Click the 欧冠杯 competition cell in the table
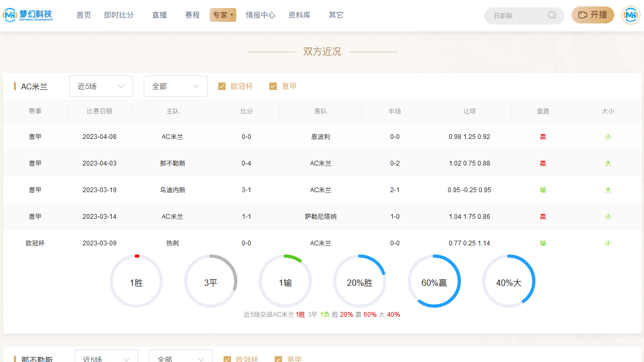644x362 pixels. 35,243
